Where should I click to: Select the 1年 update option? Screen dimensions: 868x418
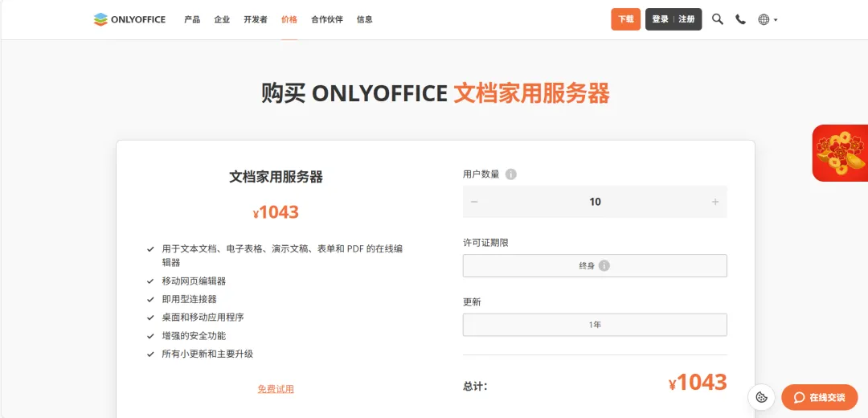tap(595, 325)
